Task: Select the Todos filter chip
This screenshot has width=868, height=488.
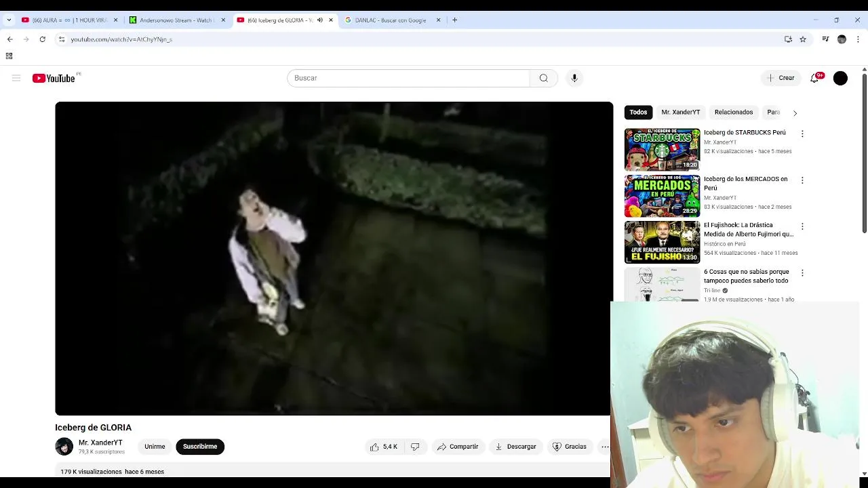Action: click(x=638, y=113)
